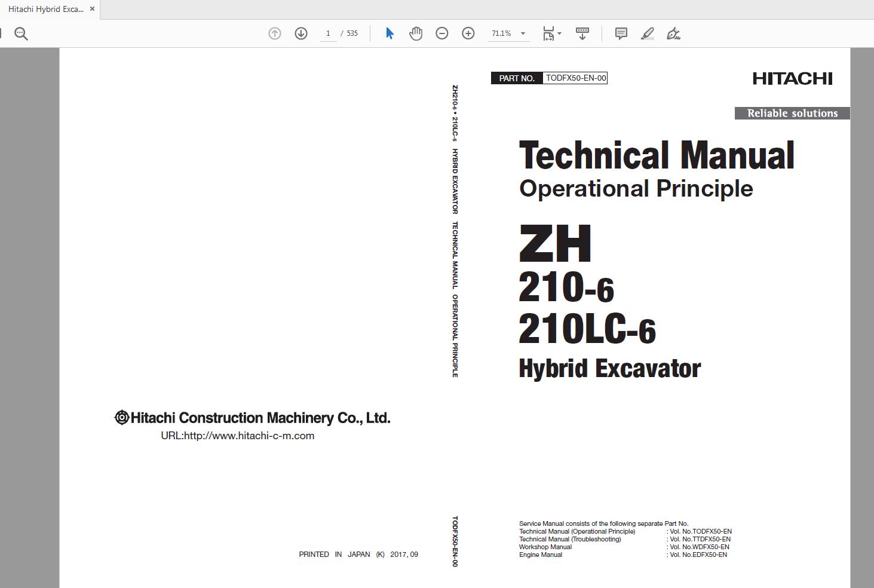Click the Vol. No.TTDFX50-EN troubleshooting entry
Screen dimensions: 874x588
pyautogui.click(x=699, y=539)
